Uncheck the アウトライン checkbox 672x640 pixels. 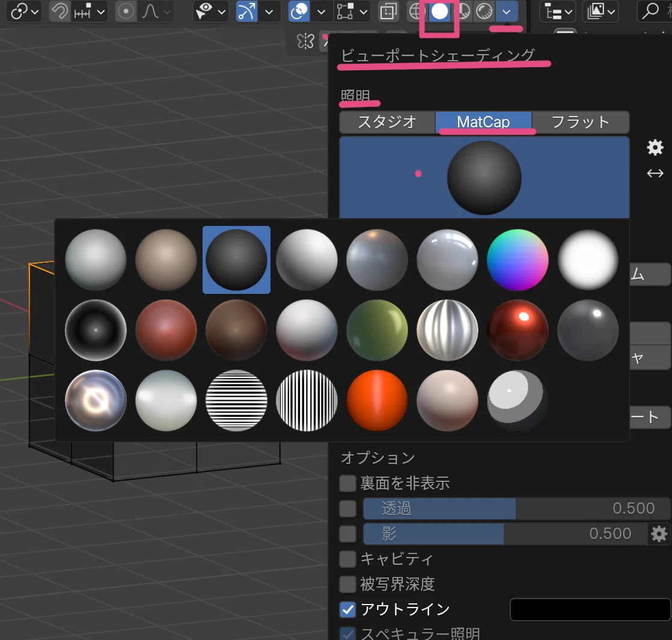coord(347,609)
